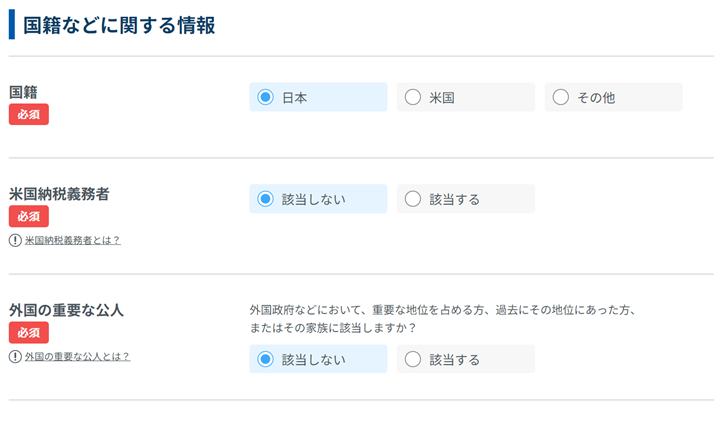Image resolution: width=714 pixels, height=423 pixels.
Task: Click the 必須 badge under 国籍
Action: pyautogui.click(x=29, y=114)
